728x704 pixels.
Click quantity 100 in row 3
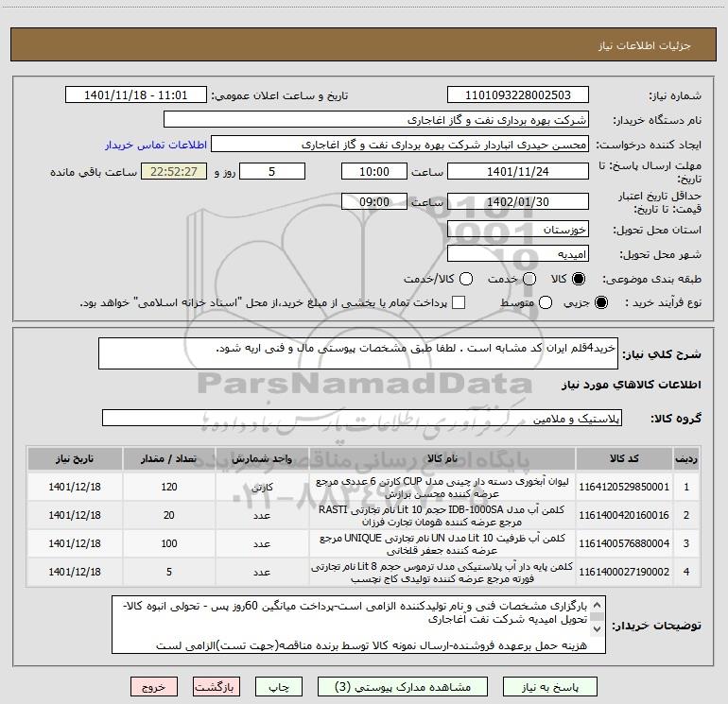click(x=169, y=543)
